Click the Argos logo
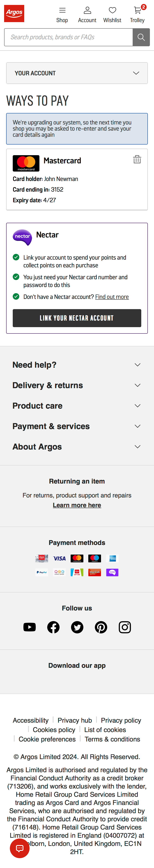This screenshot has height=868, width=154. pos(14,14)
